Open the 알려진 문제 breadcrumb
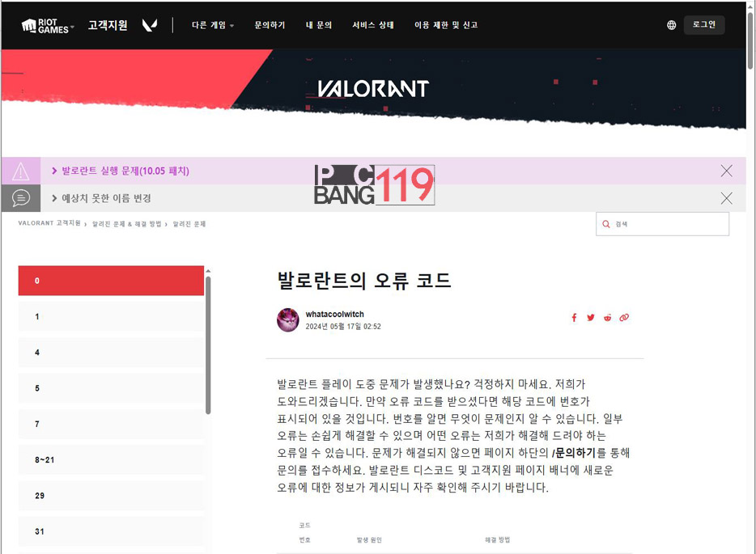Image resolution: width=756 pixels, height=554 pixels. pyautogui.click(x=189, y=224)
